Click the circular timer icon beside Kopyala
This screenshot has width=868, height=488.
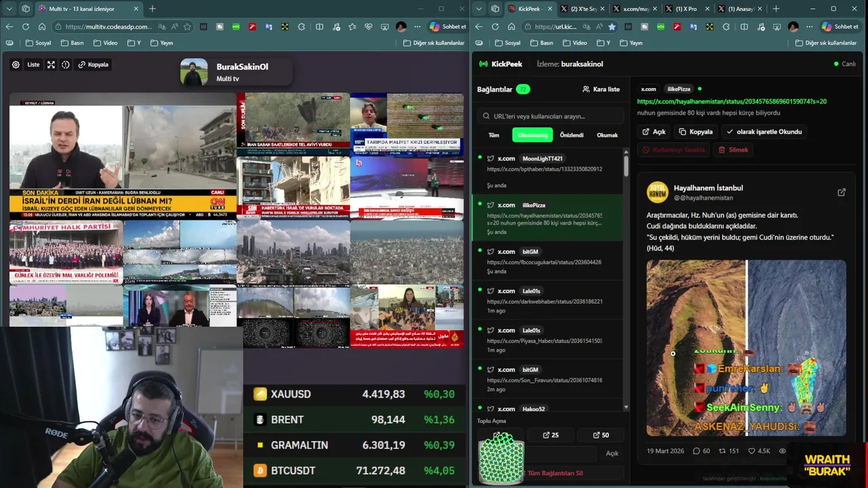[x=66, y=64]
